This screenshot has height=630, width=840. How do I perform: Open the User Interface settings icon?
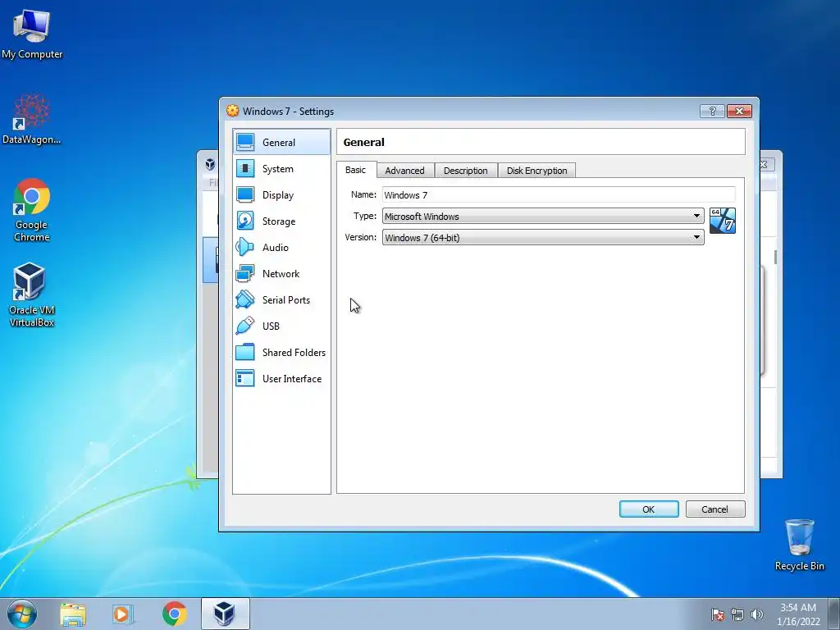[245, 378]
